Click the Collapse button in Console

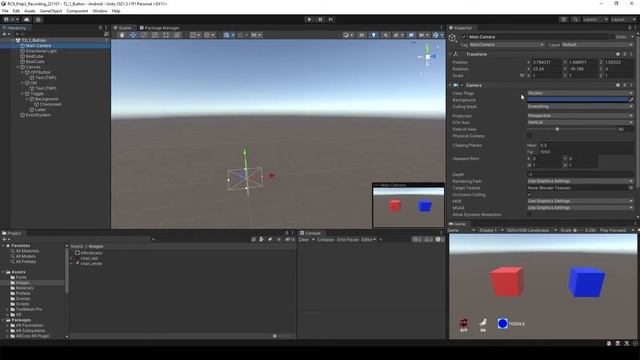tap(325, 240)
